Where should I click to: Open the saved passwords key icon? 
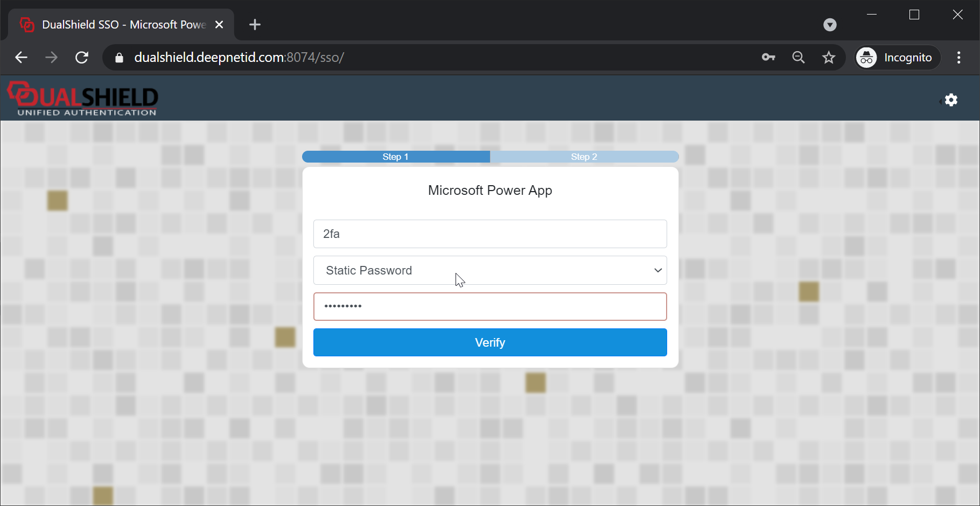(x=768, y=58)
